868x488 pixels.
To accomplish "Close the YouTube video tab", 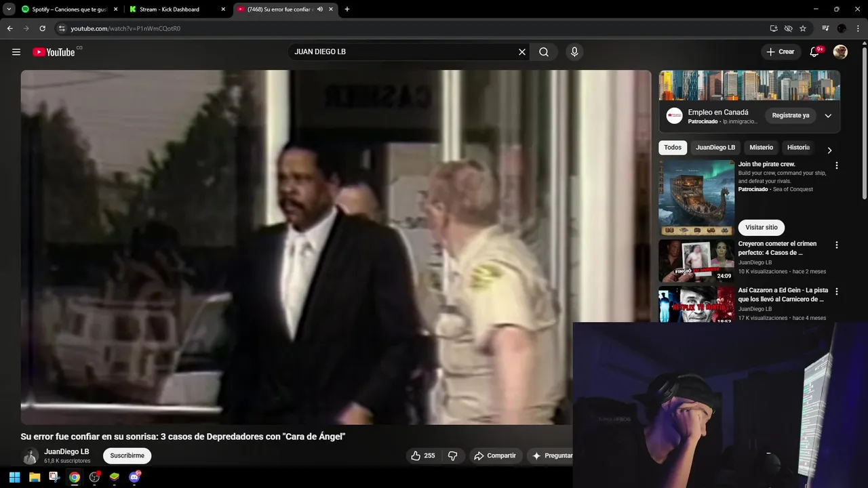I will point(330,9).
